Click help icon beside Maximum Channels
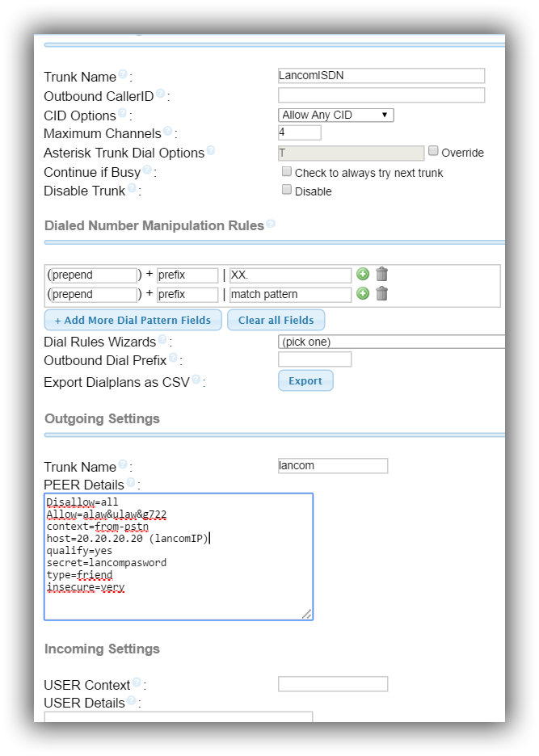Image resolution: width=539 pixels, height=756 pixels. pyautogui.click(x=167, y=131)
